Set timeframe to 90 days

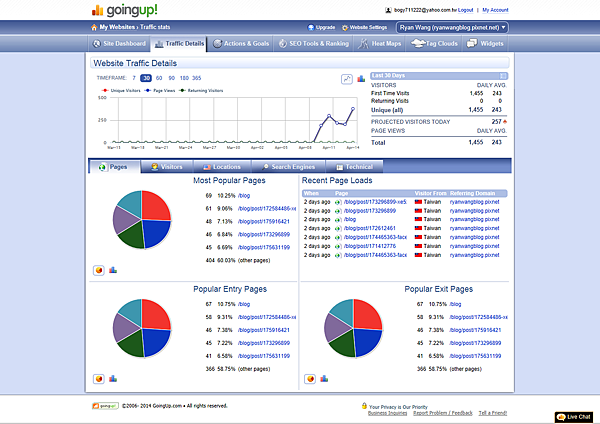(171, 78)
